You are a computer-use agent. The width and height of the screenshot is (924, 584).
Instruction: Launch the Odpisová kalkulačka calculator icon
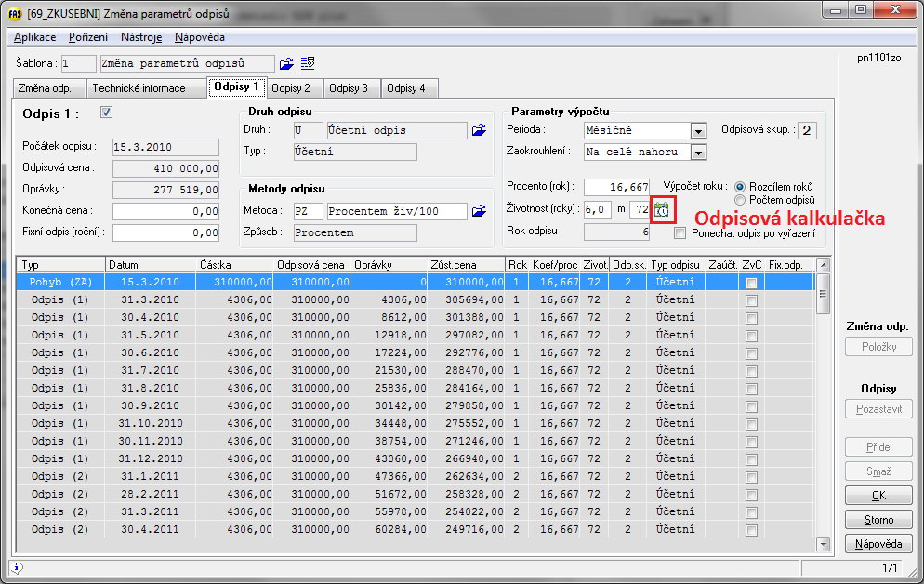click(x=662, y=209)
